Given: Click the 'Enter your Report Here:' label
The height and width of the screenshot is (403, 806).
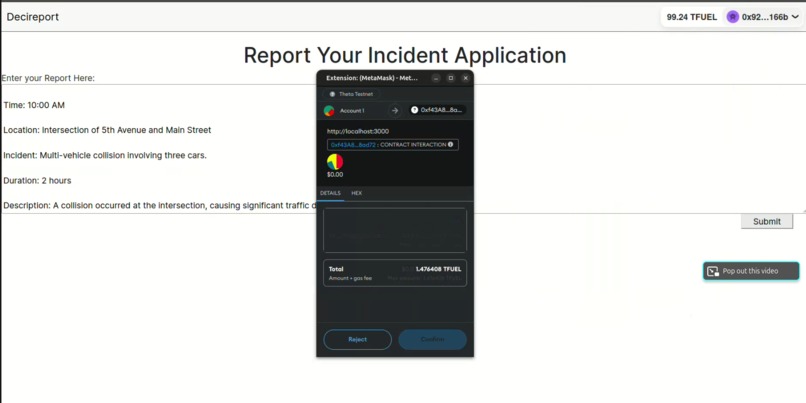Looking at the screenshot, I should click(x=48, y=78).
